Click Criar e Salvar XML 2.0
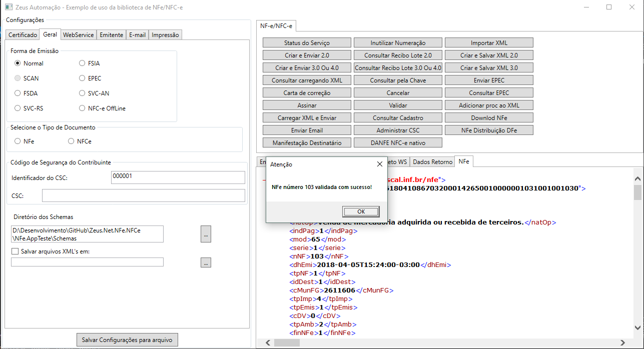This screenshot has height=349, width=644. tap(489, 55)
